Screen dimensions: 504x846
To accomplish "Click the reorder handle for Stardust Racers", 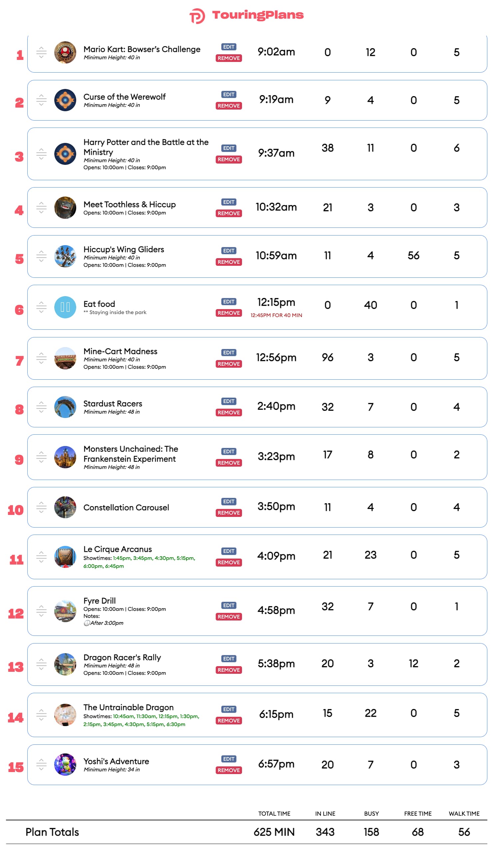I will point(41,407).
